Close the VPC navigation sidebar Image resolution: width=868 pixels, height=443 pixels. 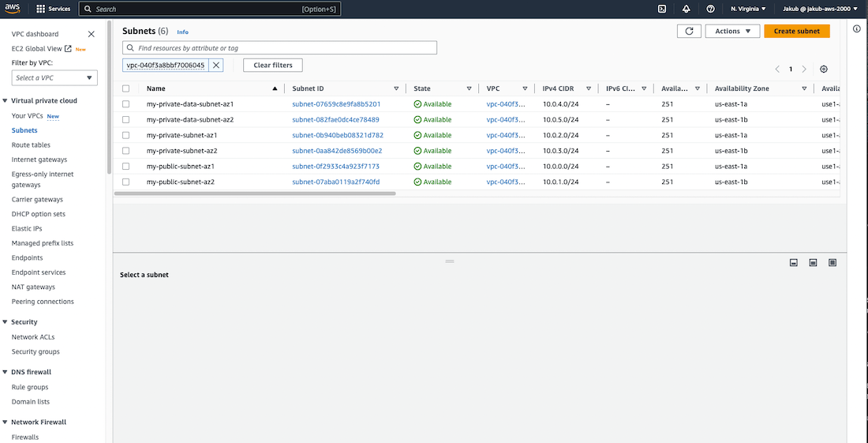(91, 34)
